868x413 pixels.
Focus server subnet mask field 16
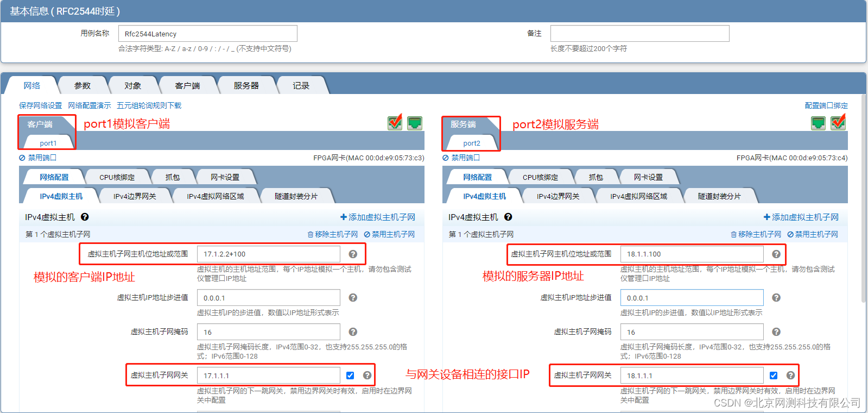click(692, 332)
